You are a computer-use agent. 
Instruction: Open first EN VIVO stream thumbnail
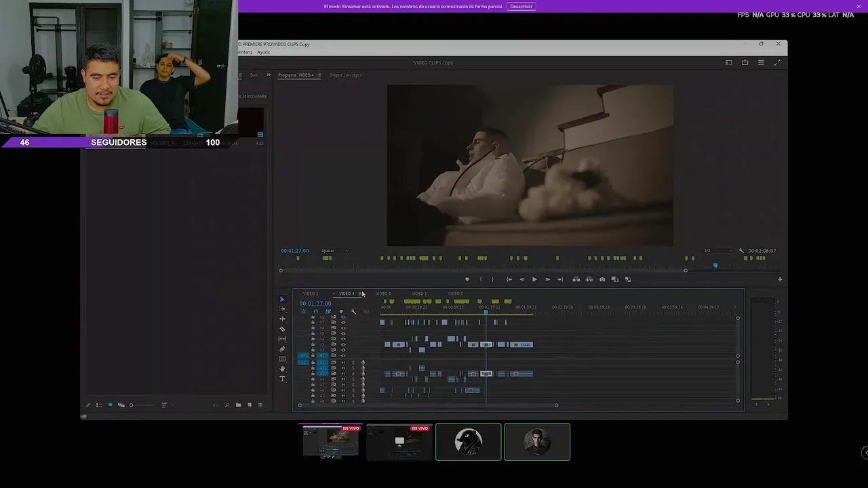tap(332, 442)
